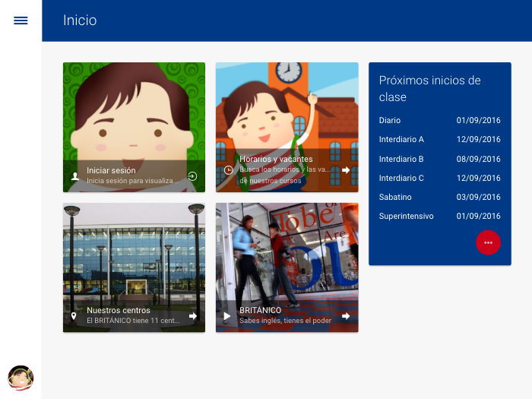
Task: Select the Interdiario B row label
Action: point(401,159)
